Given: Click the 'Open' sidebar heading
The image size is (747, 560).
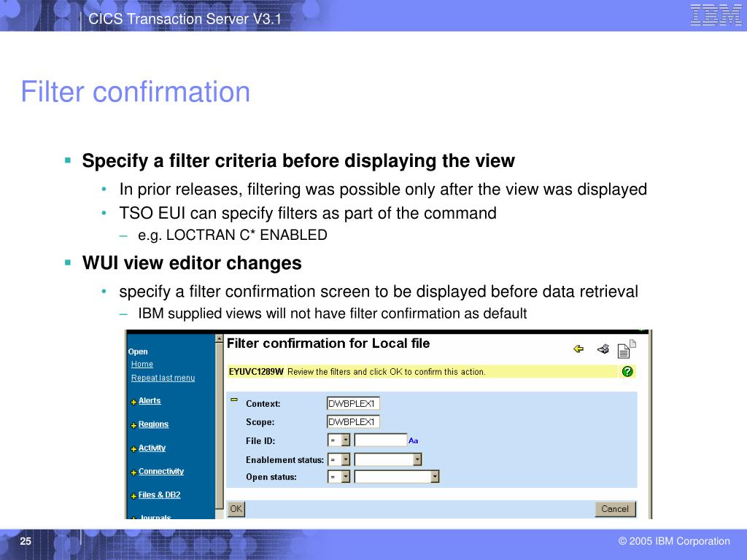Looking at the screenshot, I should pyautogui.click(x=138, y=351).
